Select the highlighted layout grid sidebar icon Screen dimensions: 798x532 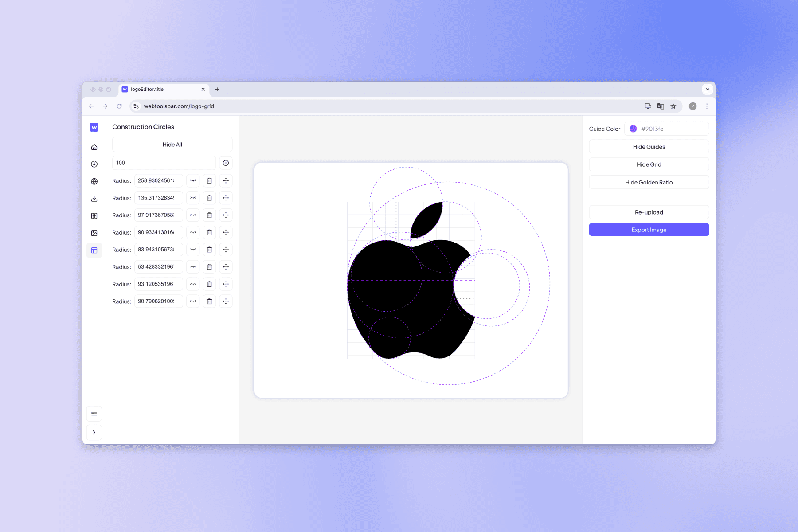[x=94, y=250]
